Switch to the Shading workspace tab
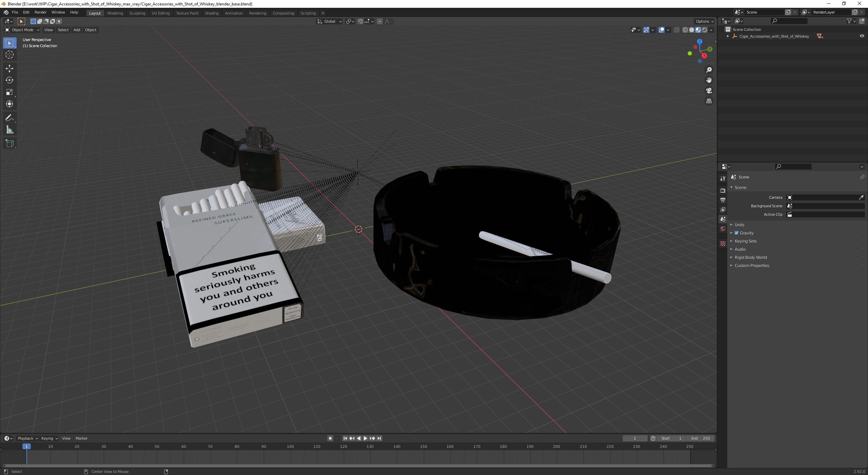This screenshot has width=868, height=475. pyautogui.click(x=212, y=13)
